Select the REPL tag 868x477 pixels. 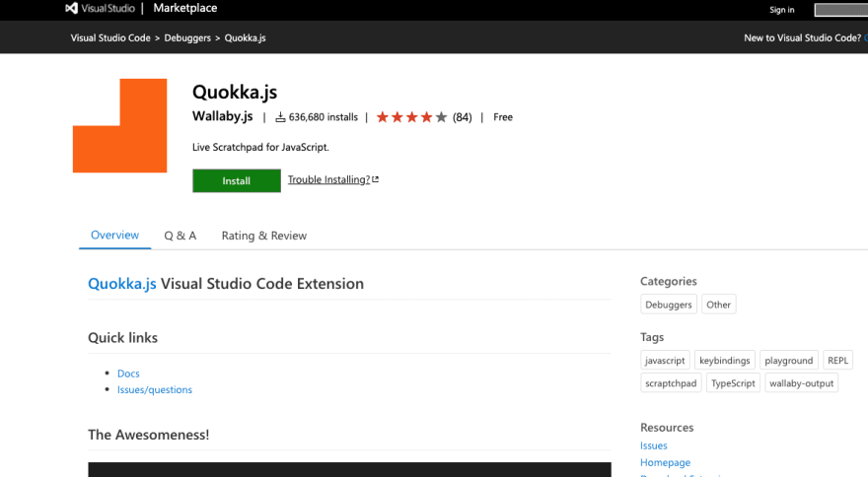[x=837, y=361]
